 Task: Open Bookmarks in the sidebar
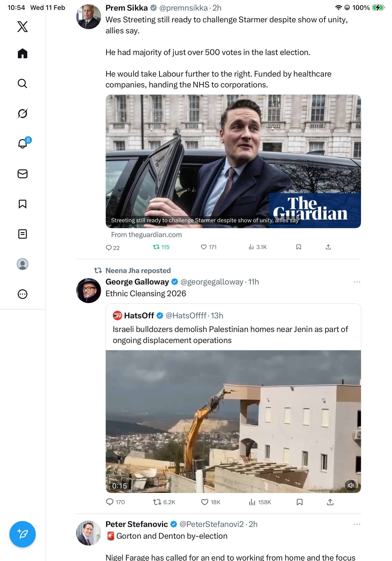coord(23,204)
